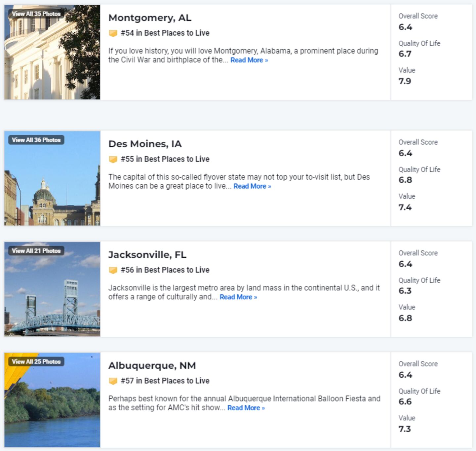Open the Des Moines, IA city title
Viewport: 476px width, 451px height.
coord(145,144)
